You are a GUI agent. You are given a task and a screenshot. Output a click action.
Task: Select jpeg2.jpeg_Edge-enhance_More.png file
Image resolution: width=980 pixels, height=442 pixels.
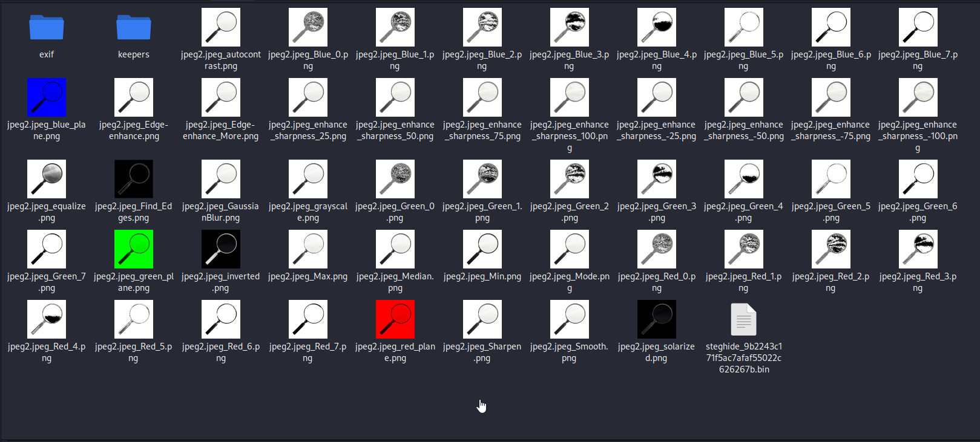pos(221,97)
